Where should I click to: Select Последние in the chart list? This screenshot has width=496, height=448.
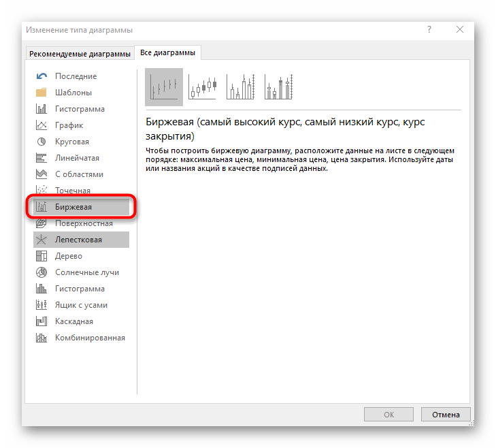pos(76,76)
